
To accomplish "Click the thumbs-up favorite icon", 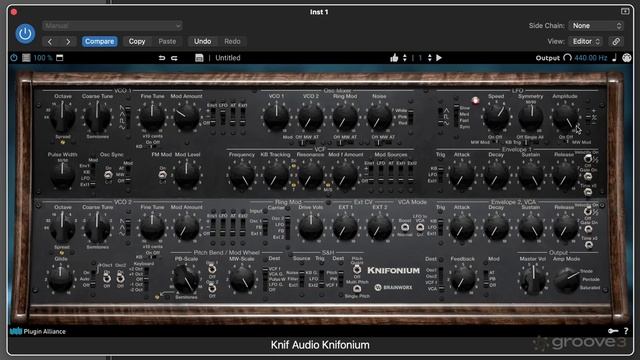I will pos(394,58).
